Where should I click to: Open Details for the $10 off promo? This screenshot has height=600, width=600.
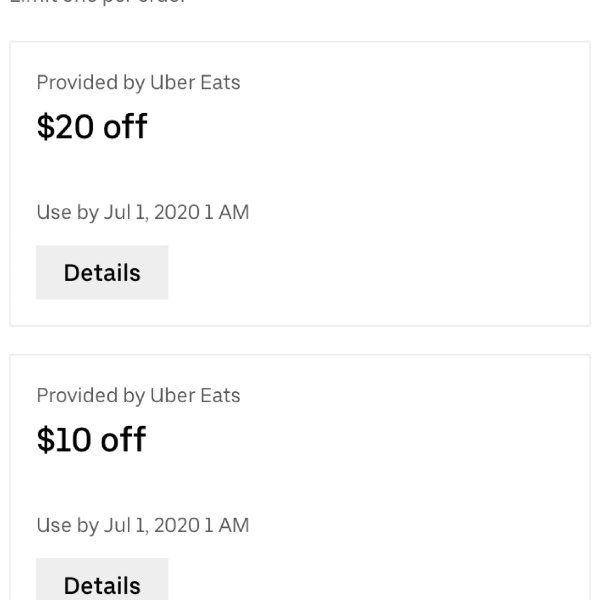[102, 579]
